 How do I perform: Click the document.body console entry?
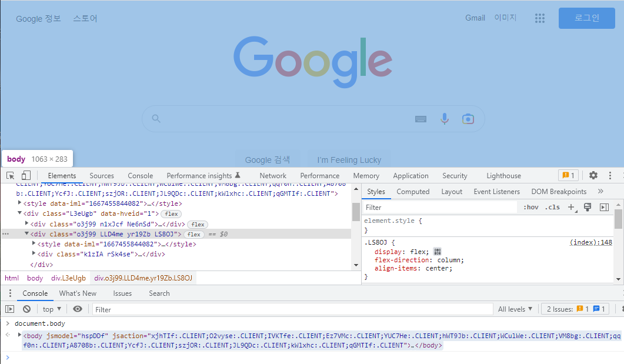click(40, 323)
